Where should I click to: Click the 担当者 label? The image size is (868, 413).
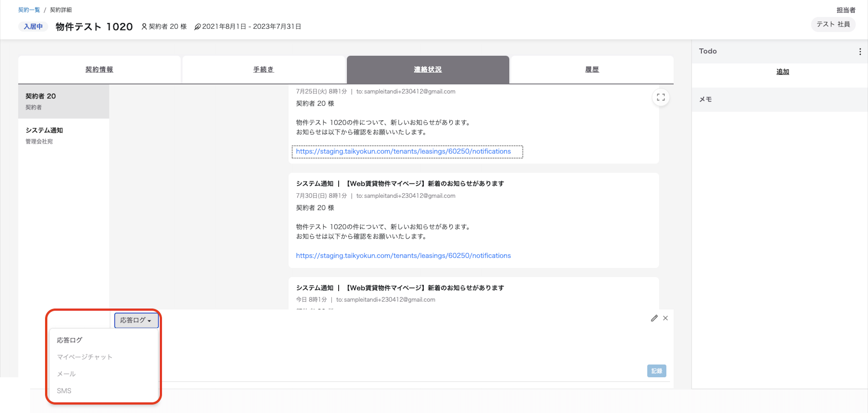[846, 10]
